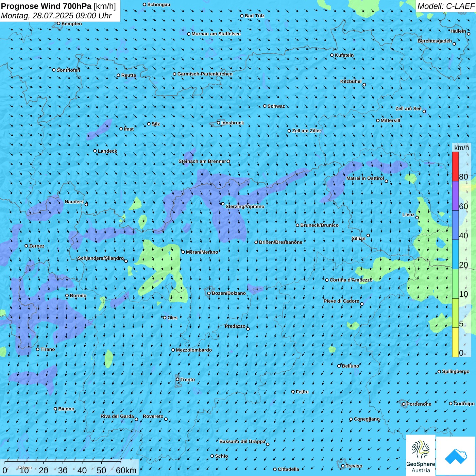Viewport: 476px width, 476px height.
Task: Click the 'km/h' legend unit label
Action: 461,148
